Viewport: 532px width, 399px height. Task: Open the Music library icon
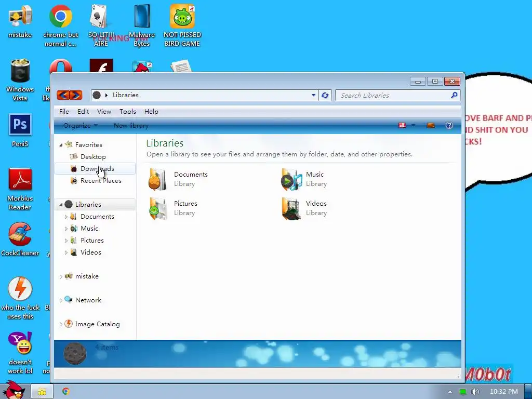tap(291, 179)
